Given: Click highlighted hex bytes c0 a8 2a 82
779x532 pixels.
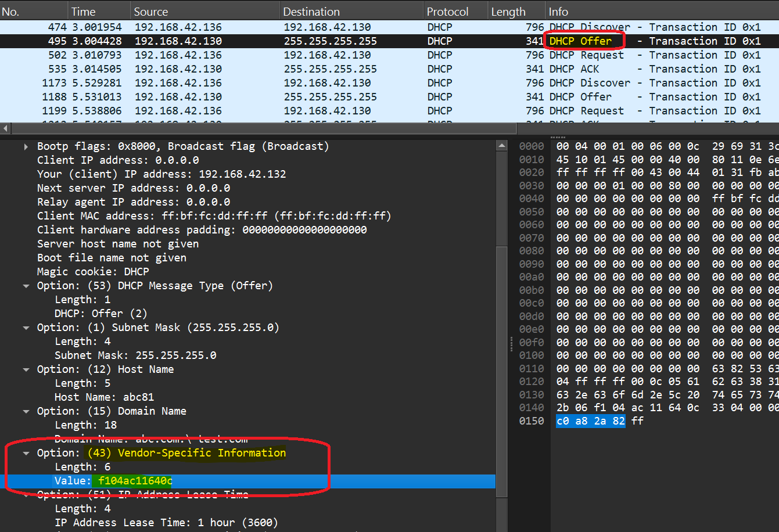Looking at the screenshot, I should (590, 421).
